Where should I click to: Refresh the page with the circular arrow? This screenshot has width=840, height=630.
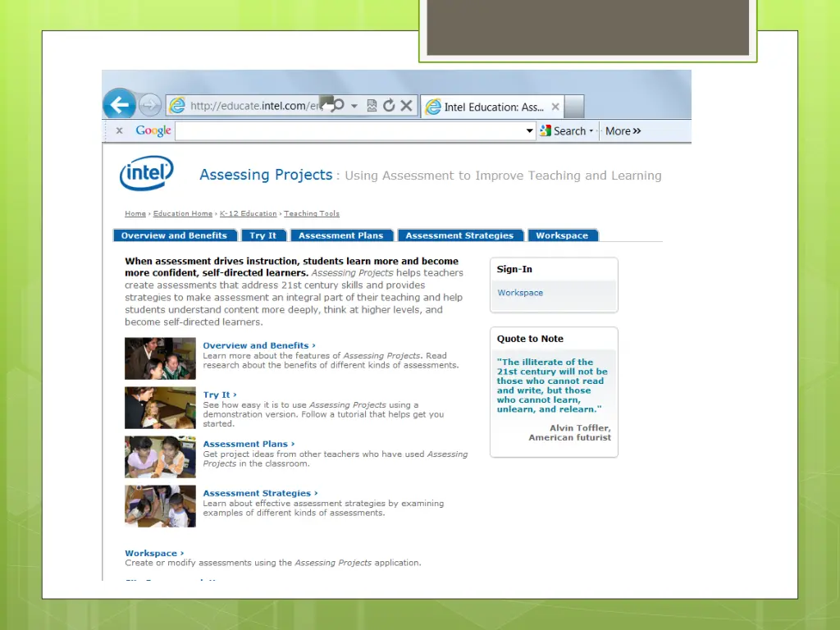(389, 106)
